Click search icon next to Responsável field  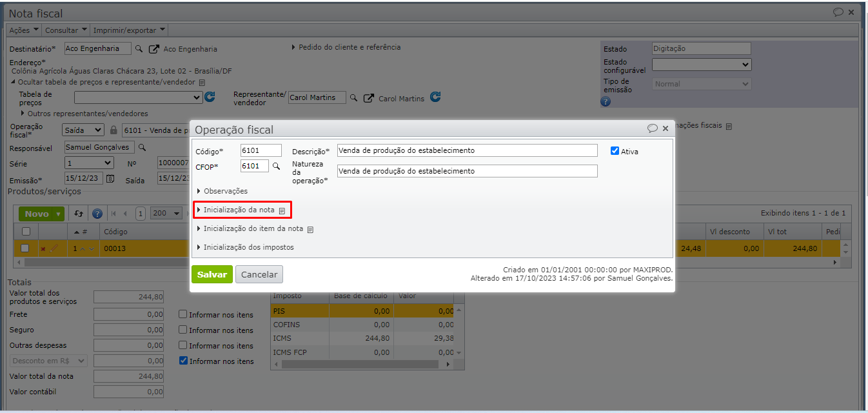(x=142, y=147)
